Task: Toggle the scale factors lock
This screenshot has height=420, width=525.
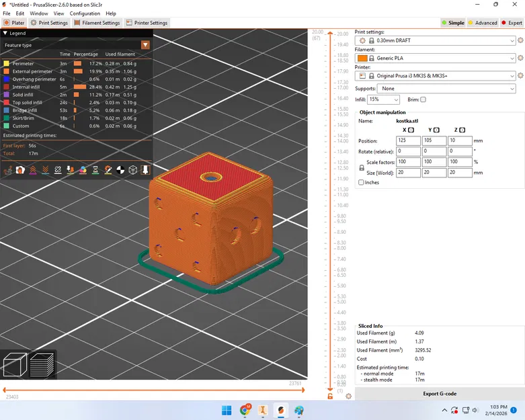Action: click(362, 168)
